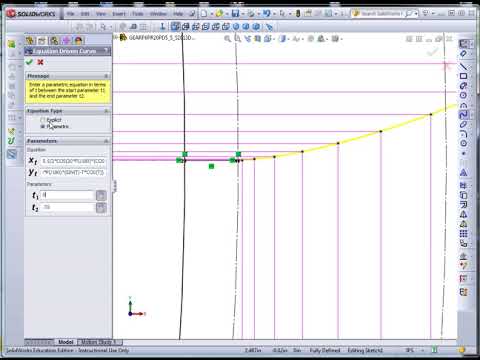480x360 pixels.
Task: Select the Linear Sketch Pattern icon
Action: pos(463,234)
